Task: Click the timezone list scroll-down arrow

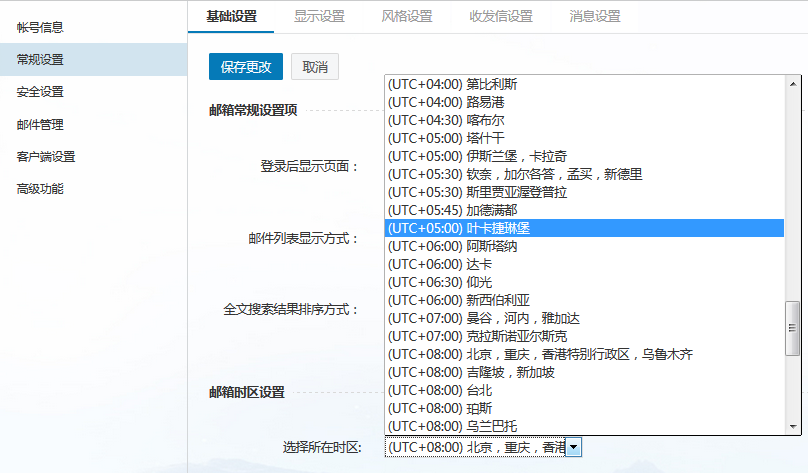Action: tap(793, 426)
